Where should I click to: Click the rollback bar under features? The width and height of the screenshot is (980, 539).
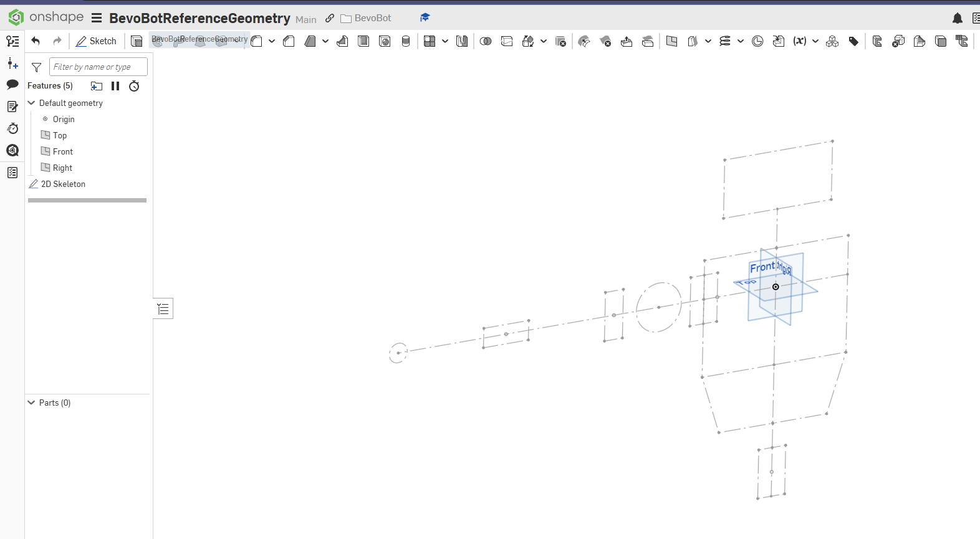[x=87, y=200]
